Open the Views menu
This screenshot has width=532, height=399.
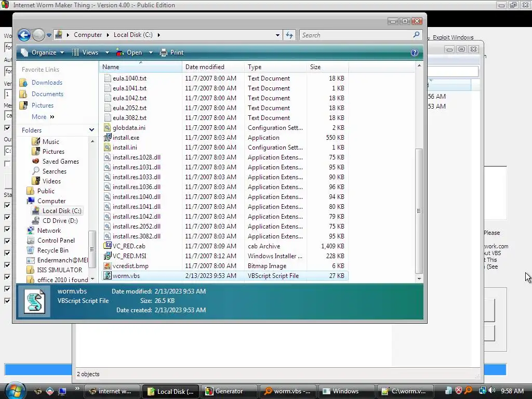tap(86, 52)
